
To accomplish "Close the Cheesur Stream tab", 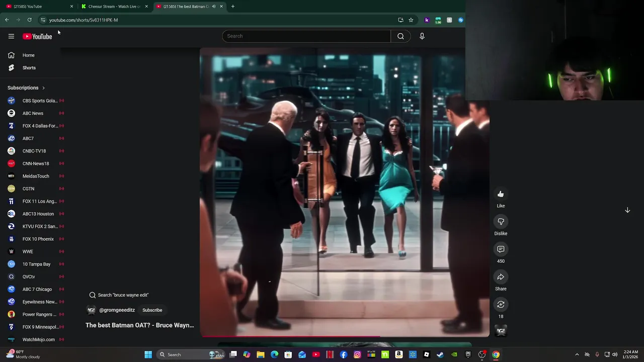I will [146, 7].
